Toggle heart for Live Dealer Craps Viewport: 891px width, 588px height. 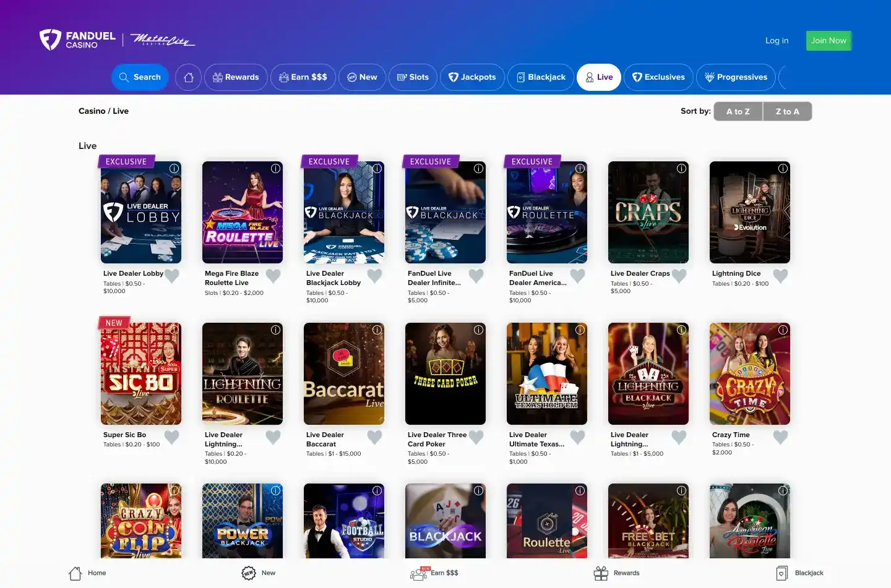pos(679,276)
